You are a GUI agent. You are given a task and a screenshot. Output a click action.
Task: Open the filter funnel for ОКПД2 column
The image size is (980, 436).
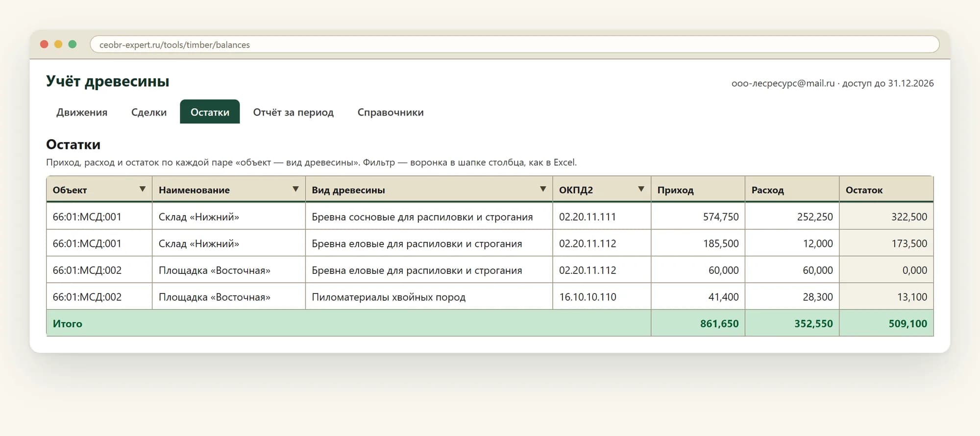point(641,189)
